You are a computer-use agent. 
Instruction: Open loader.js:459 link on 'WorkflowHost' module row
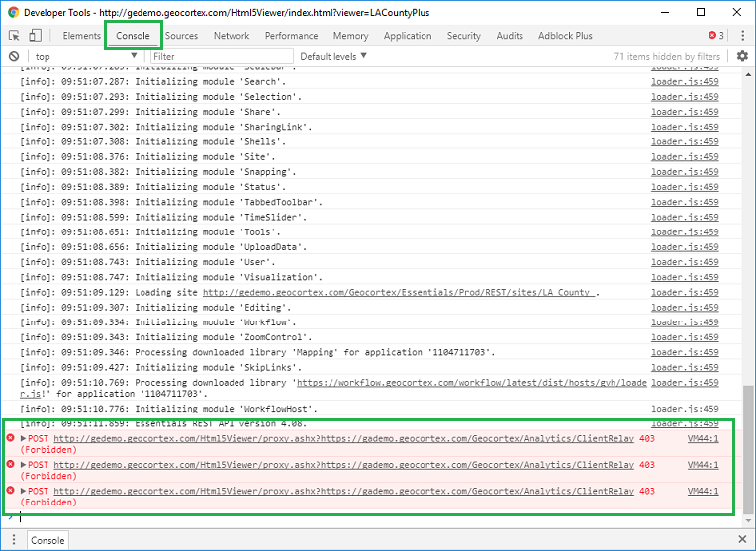click(x=685, y=409)
